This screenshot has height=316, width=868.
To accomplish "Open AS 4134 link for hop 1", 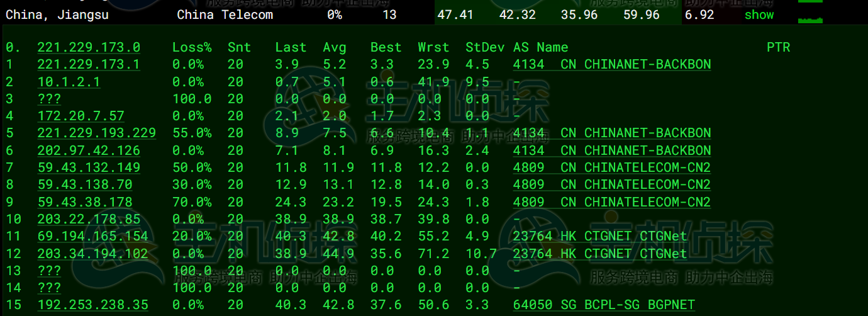I will pos(612,64).
